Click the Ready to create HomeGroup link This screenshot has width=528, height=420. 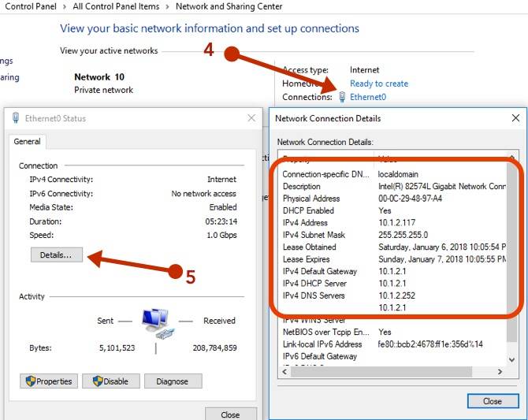(x=379, y=84)
